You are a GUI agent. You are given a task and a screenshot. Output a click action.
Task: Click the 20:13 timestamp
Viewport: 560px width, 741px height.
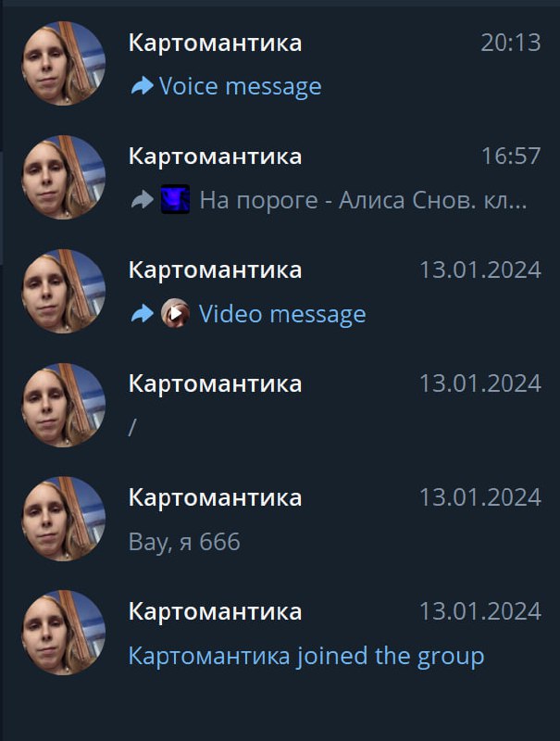(511, 43)
